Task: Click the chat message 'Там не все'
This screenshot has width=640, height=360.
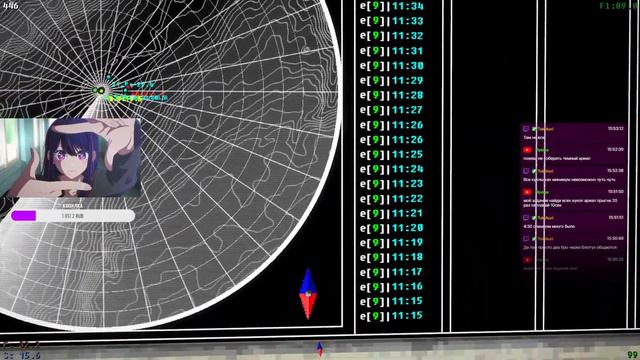Action: click(534, 138)
